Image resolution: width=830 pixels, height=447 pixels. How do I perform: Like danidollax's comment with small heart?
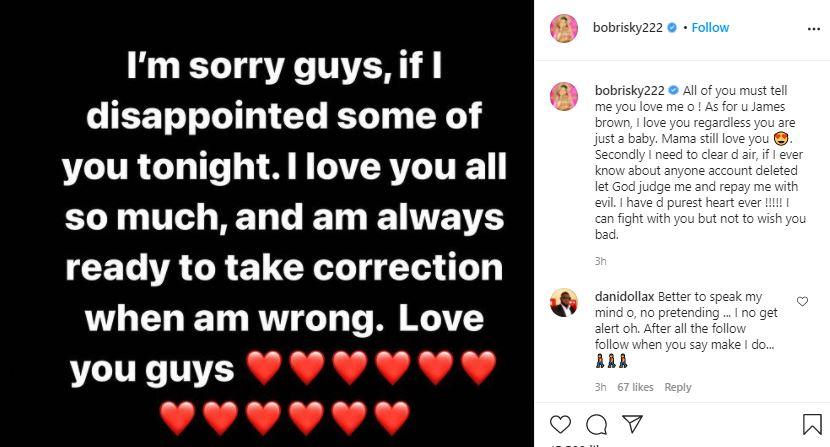click(x=802, y=301)
